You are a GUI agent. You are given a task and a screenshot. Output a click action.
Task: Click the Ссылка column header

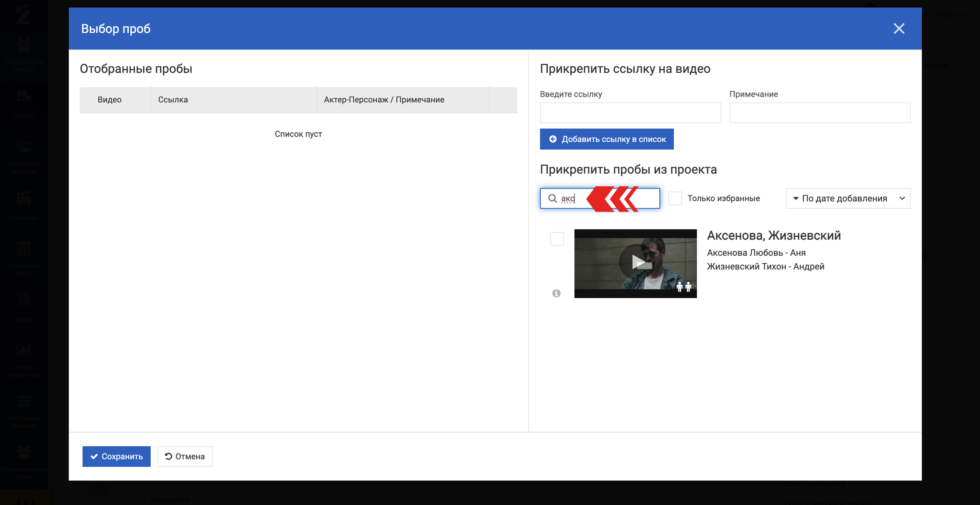coord(173,100)
